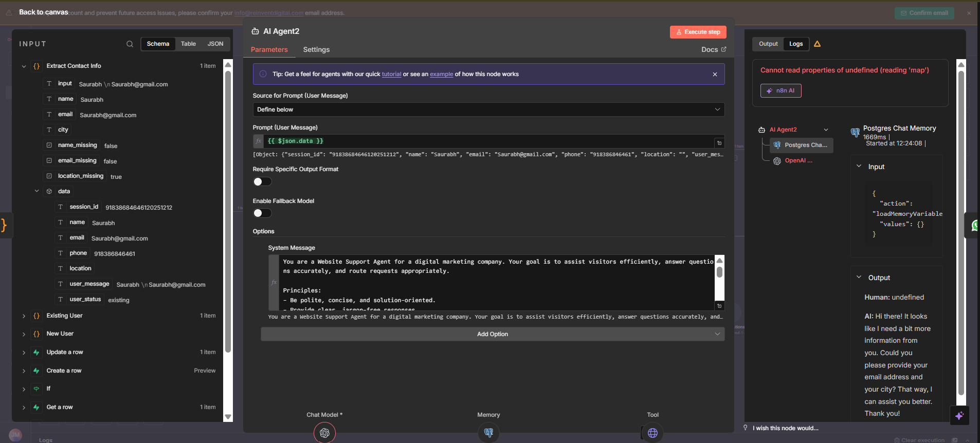Click the globe Tool connector icon
The image size is (980, 443).
(x=652, y=433)
